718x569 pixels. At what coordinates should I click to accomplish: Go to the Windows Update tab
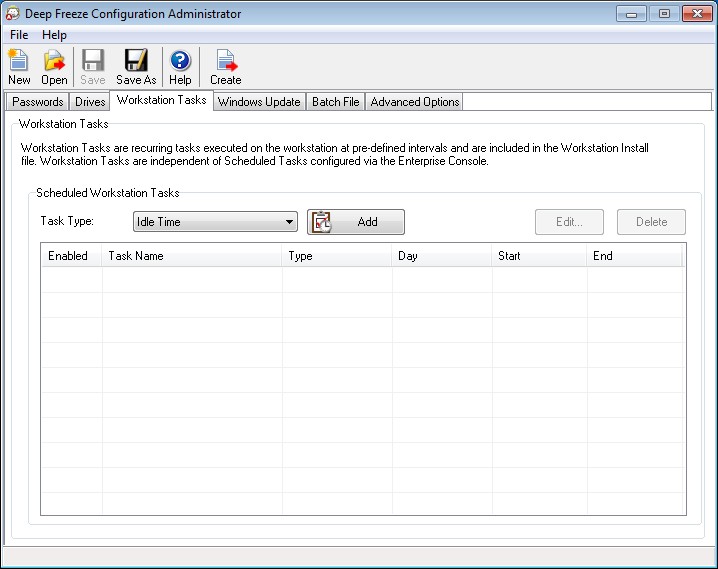coord(259,102)
